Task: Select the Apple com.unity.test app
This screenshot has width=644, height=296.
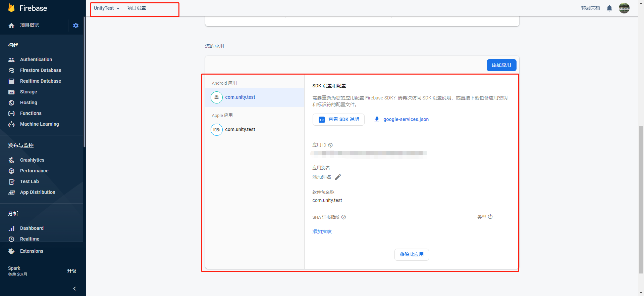Action: click(x=255, y=130)
